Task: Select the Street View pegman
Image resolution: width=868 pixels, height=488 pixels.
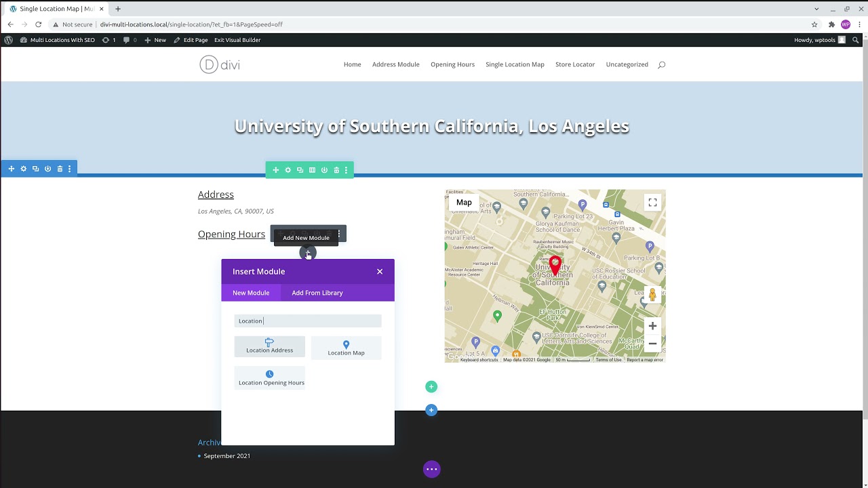Action: [652, 295]
